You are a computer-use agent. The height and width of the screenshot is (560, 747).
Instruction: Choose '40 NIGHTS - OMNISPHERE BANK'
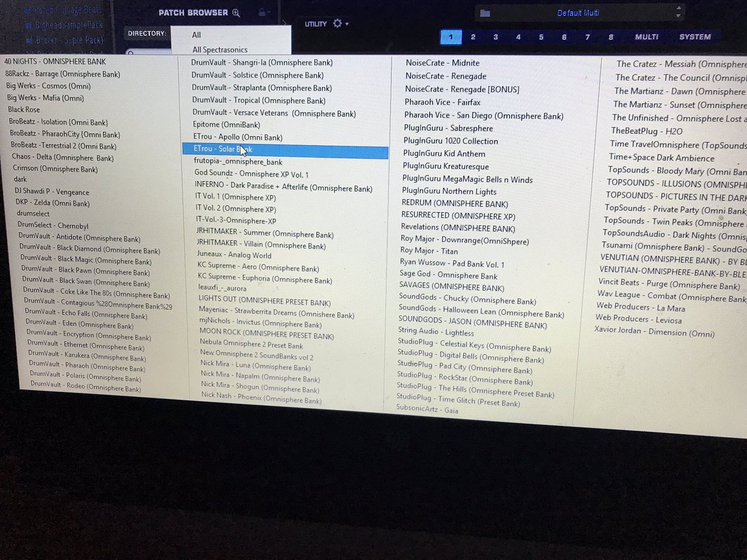pos(55,62)
